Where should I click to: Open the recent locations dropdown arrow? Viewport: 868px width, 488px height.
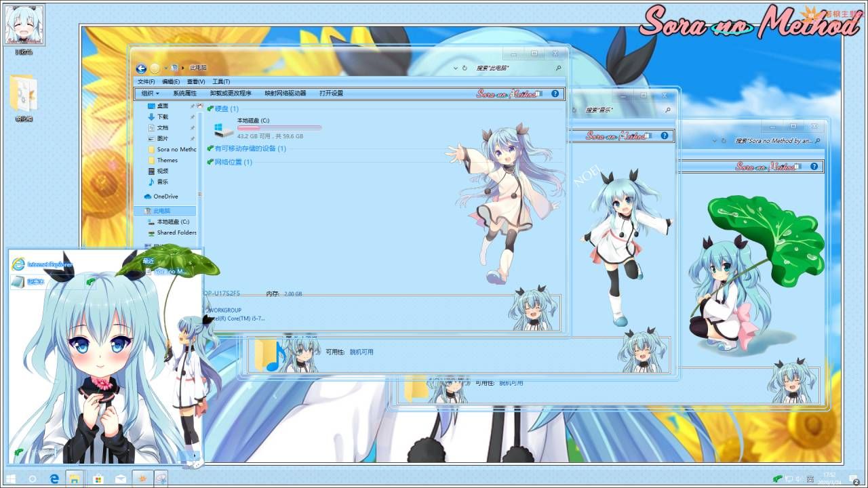pos(166,68)
